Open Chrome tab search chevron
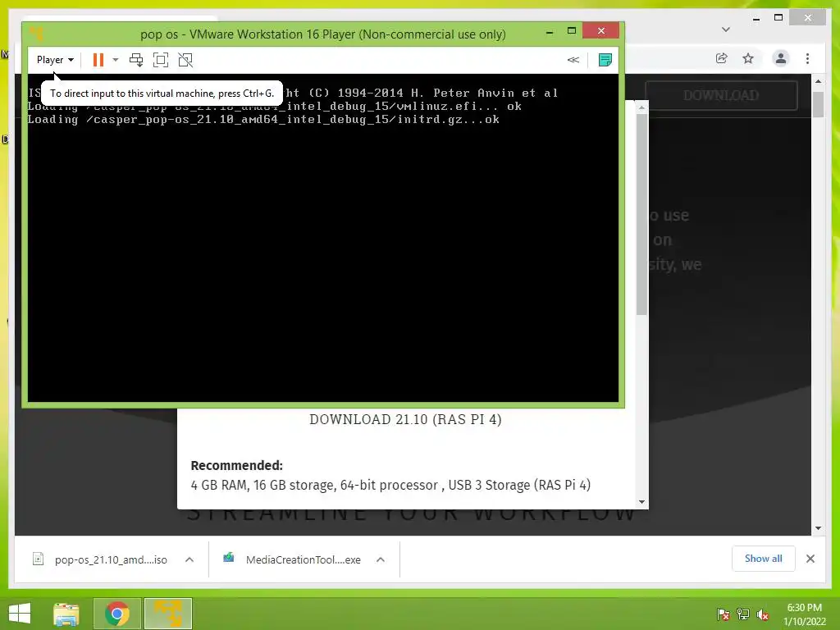The image size is (840, 630). tap(726, 30)
